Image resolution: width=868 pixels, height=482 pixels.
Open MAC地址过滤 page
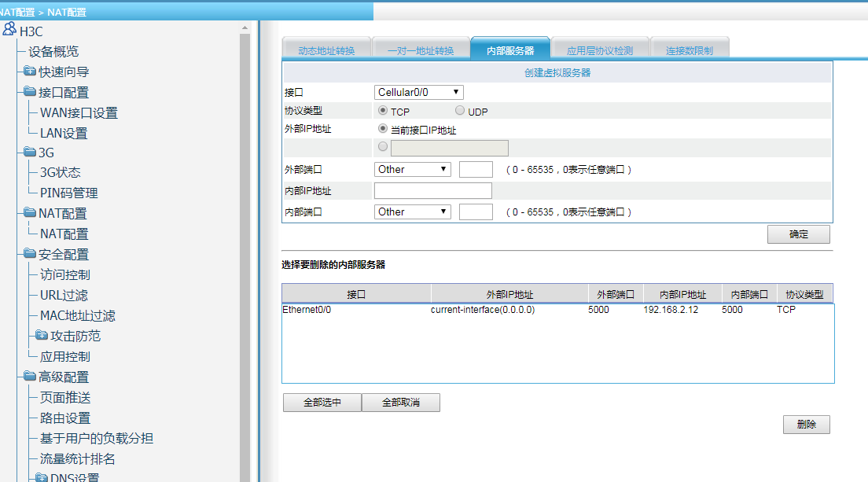coord(78,315)
